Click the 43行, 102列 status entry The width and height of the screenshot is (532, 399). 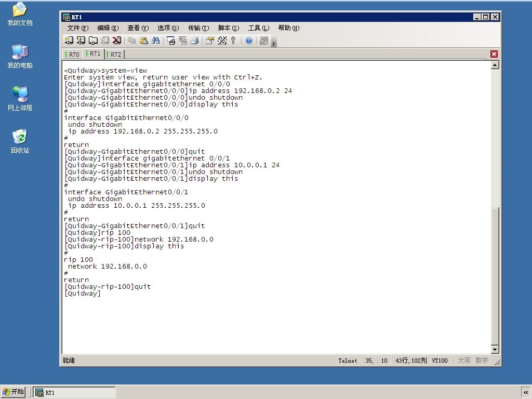[x=411, y=361]
